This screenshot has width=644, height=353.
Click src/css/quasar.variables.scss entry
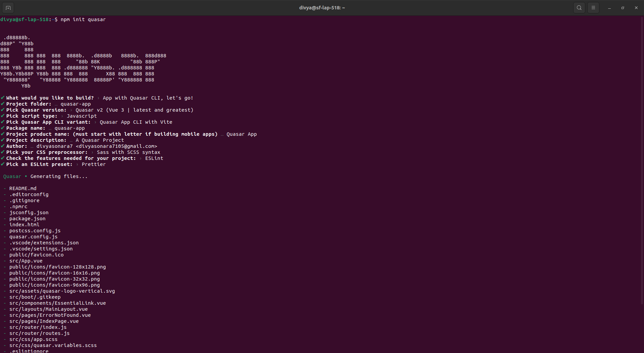pyautogui.click(x=53, y=346)
